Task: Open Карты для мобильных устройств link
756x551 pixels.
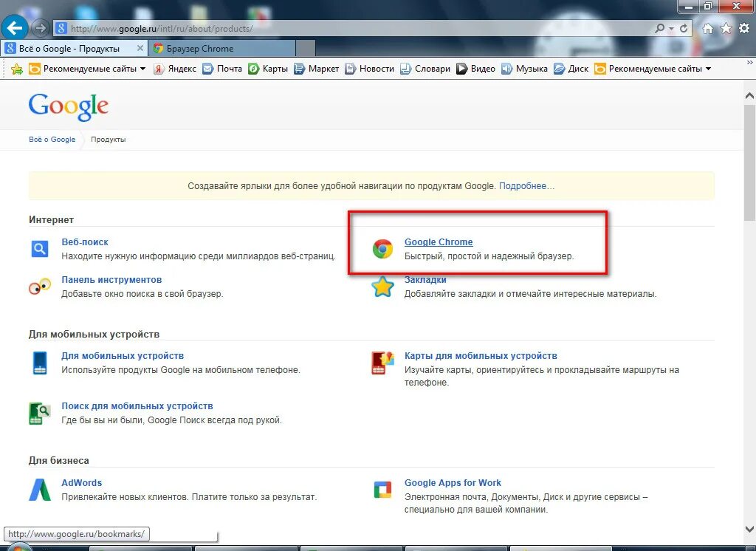Action: point(481,356)
